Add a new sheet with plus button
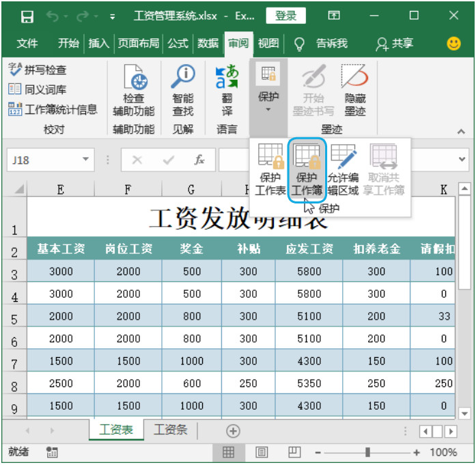The image size is (476, 465). pos(233,431)
